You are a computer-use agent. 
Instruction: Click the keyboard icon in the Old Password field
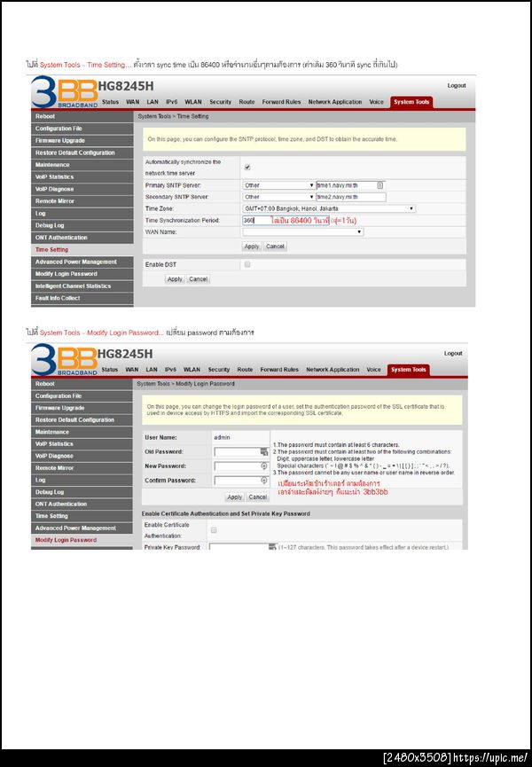264,452
